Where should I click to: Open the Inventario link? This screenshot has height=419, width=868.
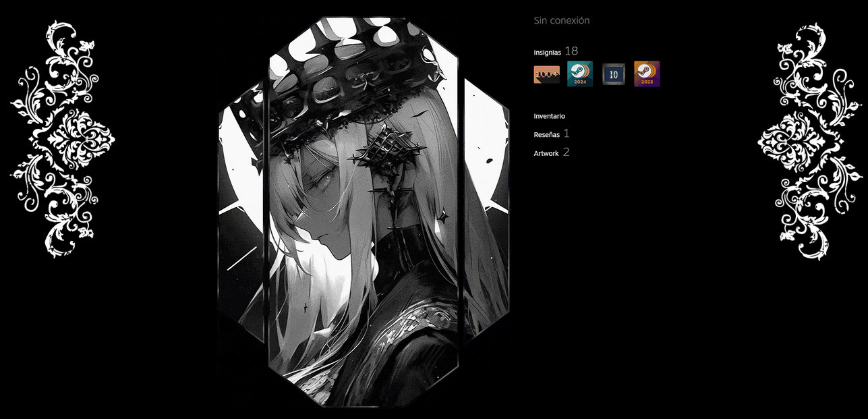[x=549, y=116]
